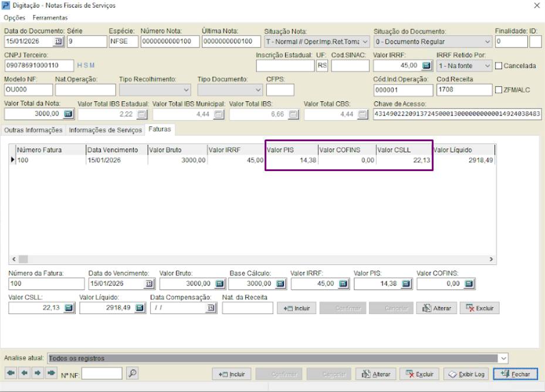Image resolution: width=545 pixels, height=392 pixels.
Task: Go to first record with leftmost arrow
Action: click(11, 373)
